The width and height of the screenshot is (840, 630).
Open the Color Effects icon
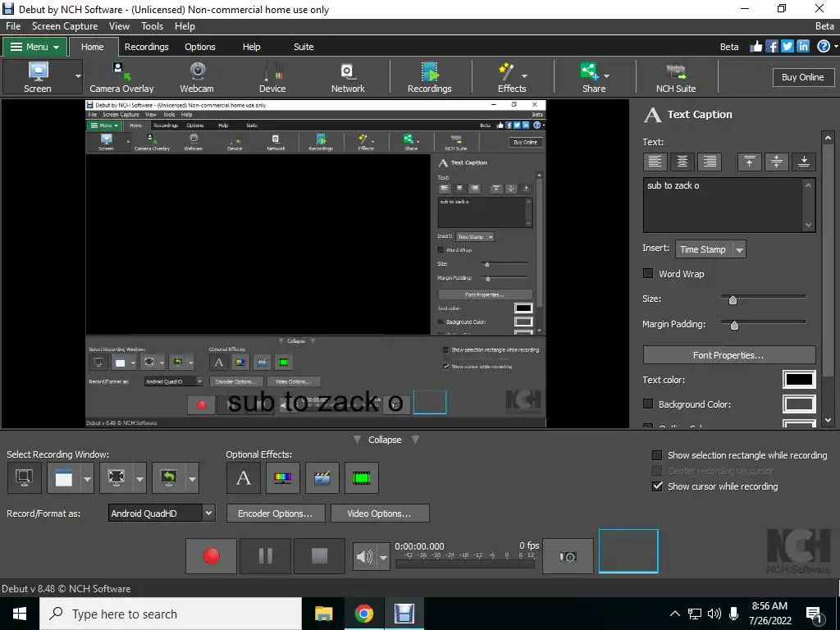[283, 477]
